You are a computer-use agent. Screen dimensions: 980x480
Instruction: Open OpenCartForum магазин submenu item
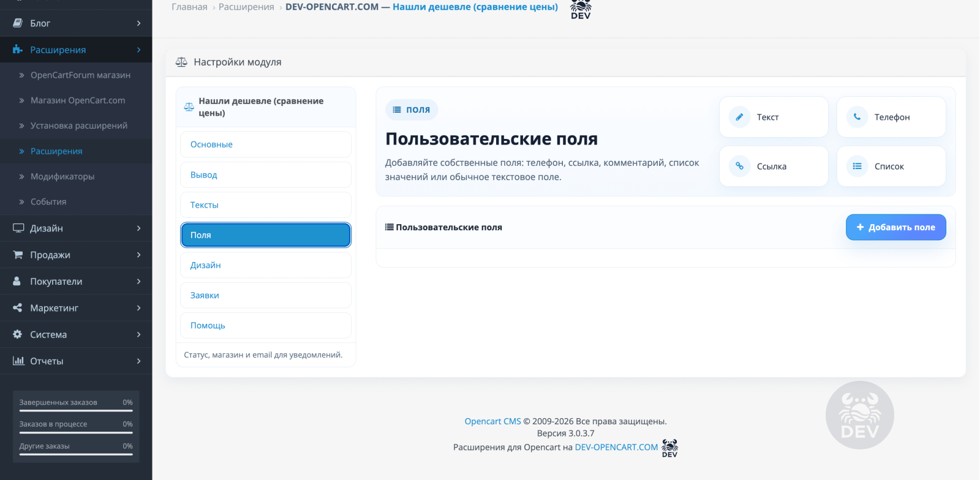pos(76,75)
